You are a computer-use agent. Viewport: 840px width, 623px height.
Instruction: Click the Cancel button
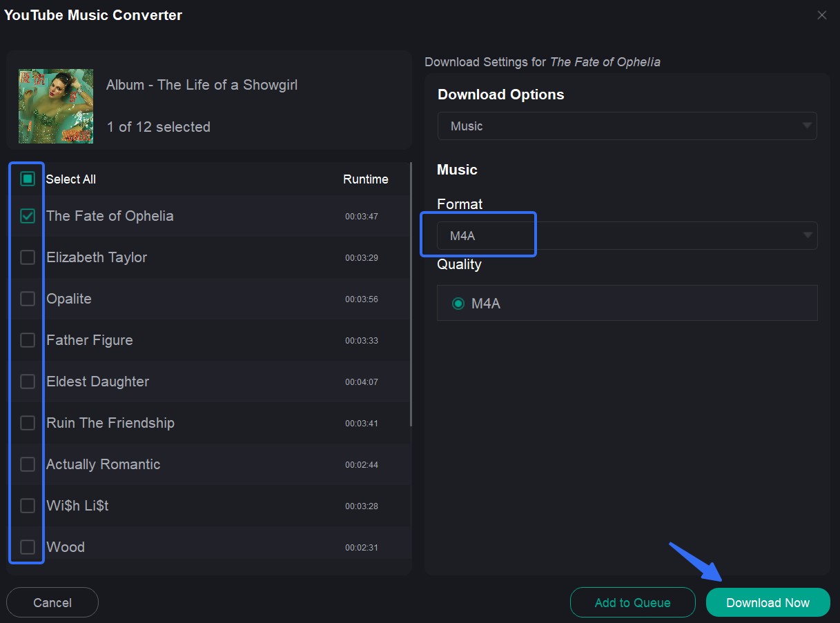click(52, 602)
